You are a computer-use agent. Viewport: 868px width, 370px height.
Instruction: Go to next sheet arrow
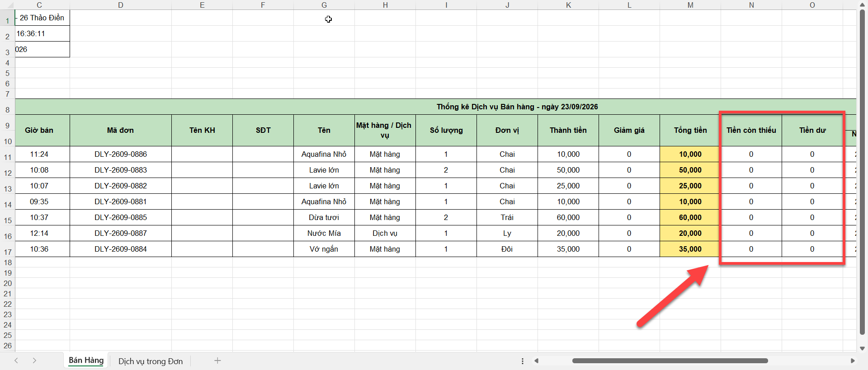[34, 361]
